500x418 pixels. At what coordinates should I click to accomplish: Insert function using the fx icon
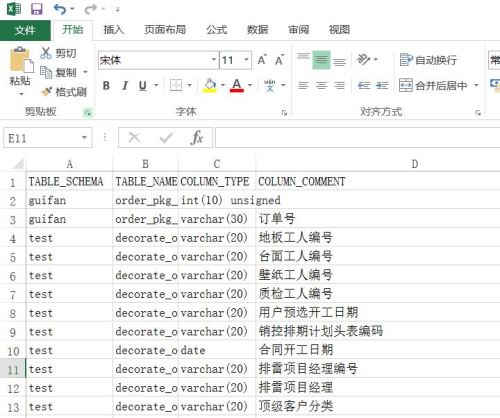[x=197, y=137]
